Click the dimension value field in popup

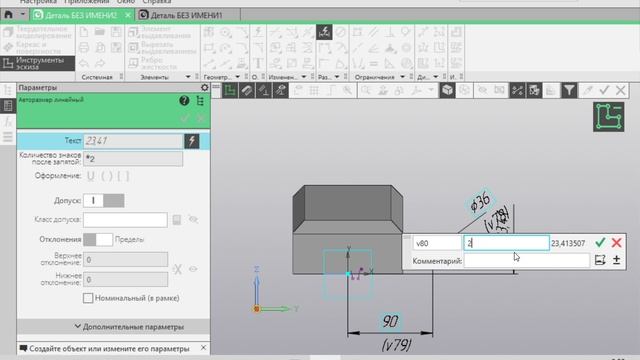(x=507, y=243)
